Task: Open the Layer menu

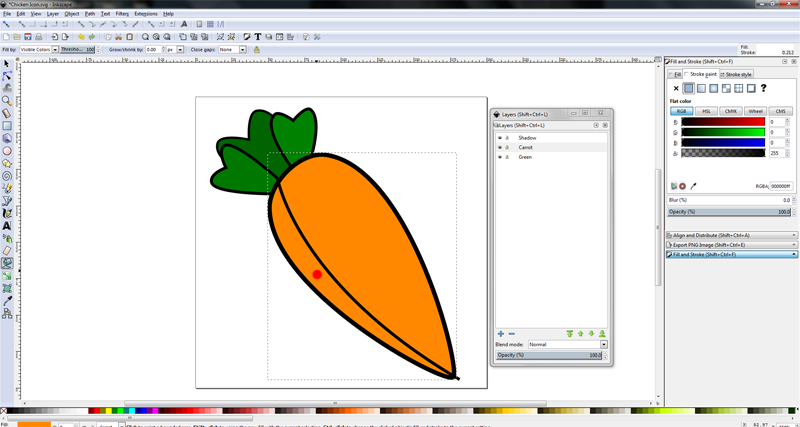Action: [53, 14]
